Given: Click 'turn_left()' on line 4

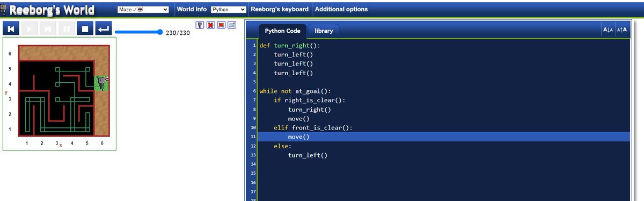Looking at the screenshot, I should tap(294, 73).
